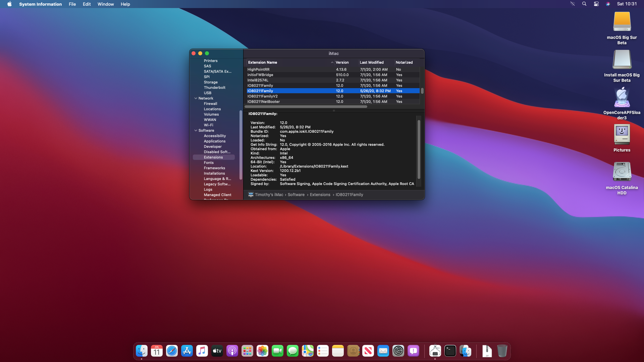Click Software in the path bar
Screen dimensions: 644x362
(296, 195)
